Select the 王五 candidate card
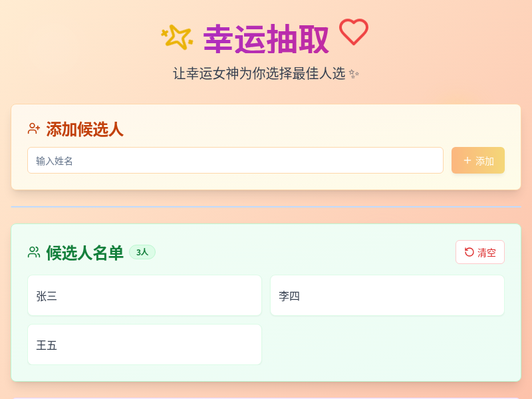Image resolution: width=532 pixels, height=399 pixels. click(x=144, y=344)
